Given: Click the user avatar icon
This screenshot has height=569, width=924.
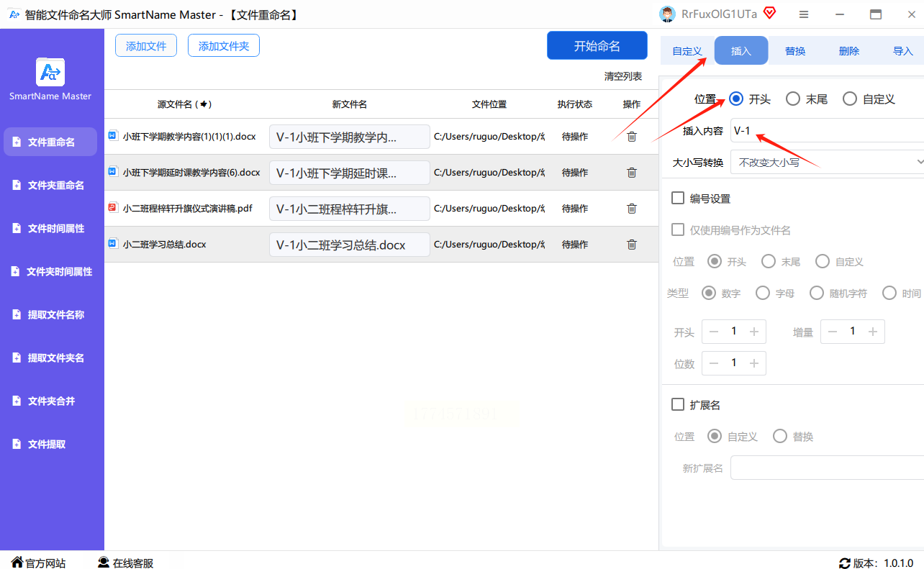Looking at the screenshot, I should 668,14.
